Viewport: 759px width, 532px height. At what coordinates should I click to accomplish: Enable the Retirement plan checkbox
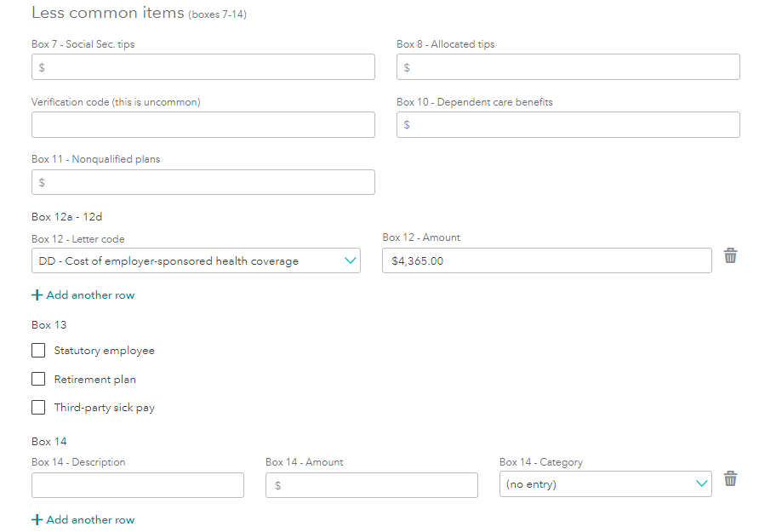pos(38,380)
